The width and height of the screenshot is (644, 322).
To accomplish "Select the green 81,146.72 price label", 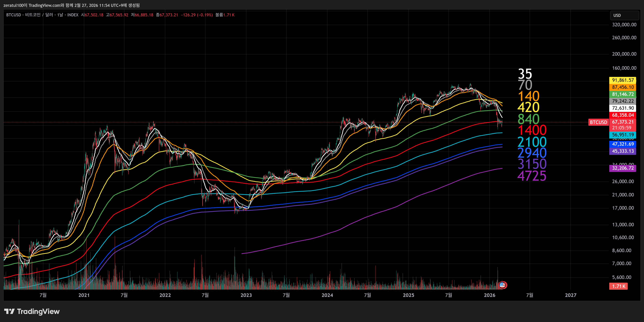I will 622,94.
